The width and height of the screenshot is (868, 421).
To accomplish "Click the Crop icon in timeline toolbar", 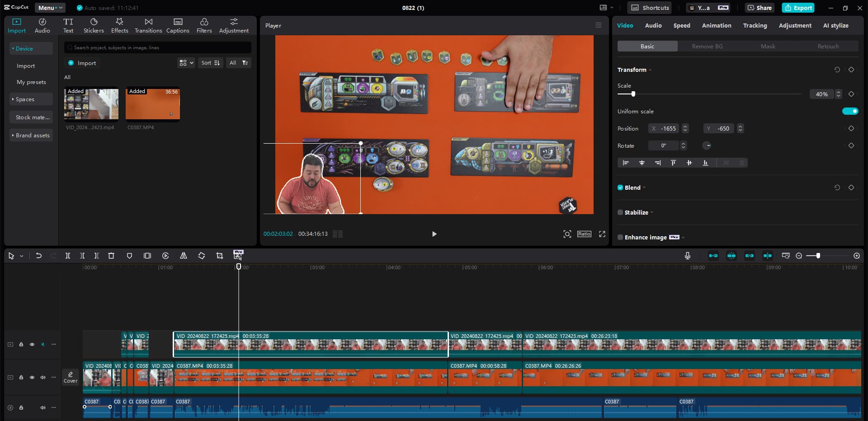I will [220, 256].
